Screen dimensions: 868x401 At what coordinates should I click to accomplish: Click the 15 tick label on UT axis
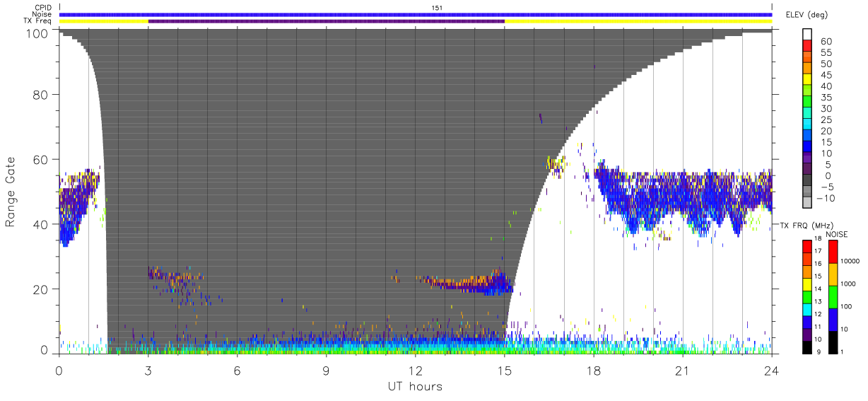click(505, 371)
